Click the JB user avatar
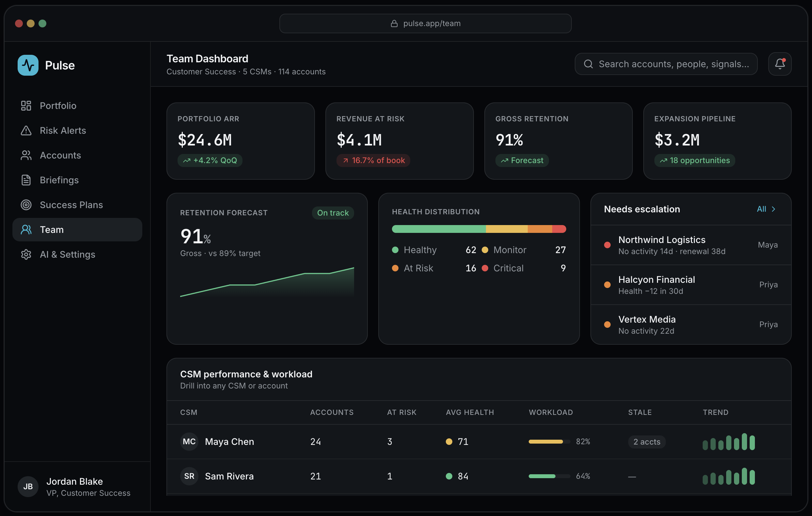Viewport: 812px width, 516px height. point(28,486)
